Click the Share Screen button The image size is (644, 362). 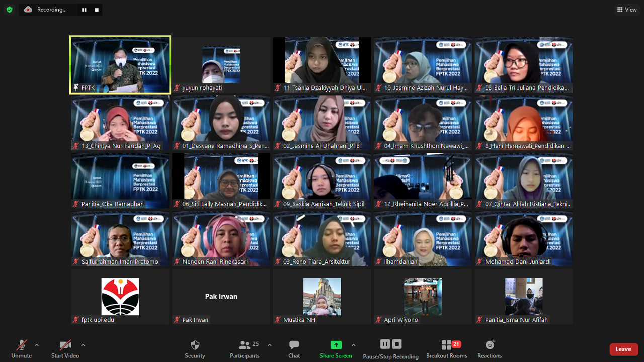[336, 349]
